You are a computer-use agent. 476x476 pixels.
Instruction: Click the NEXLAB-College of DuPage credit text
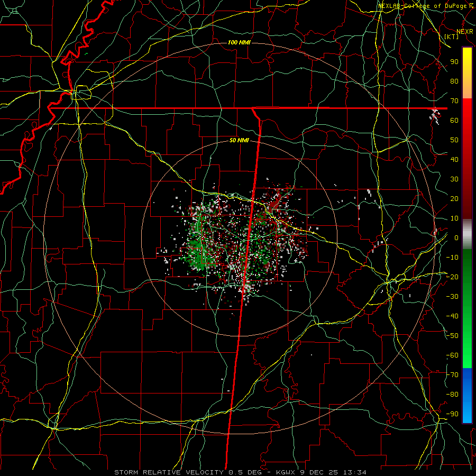[423, 6]
